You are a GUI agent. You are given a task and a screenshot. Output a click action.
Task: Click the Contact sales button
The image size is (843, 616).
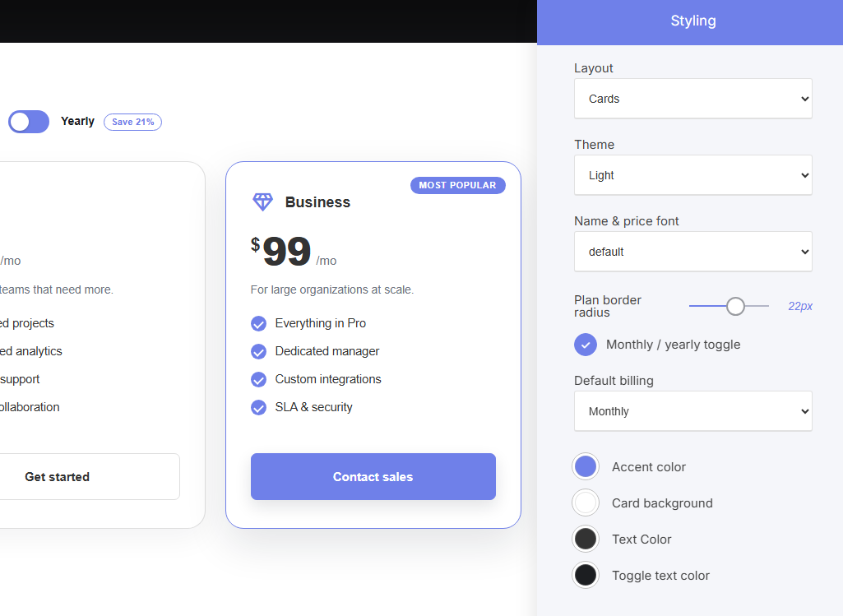(x=373, y=477)
